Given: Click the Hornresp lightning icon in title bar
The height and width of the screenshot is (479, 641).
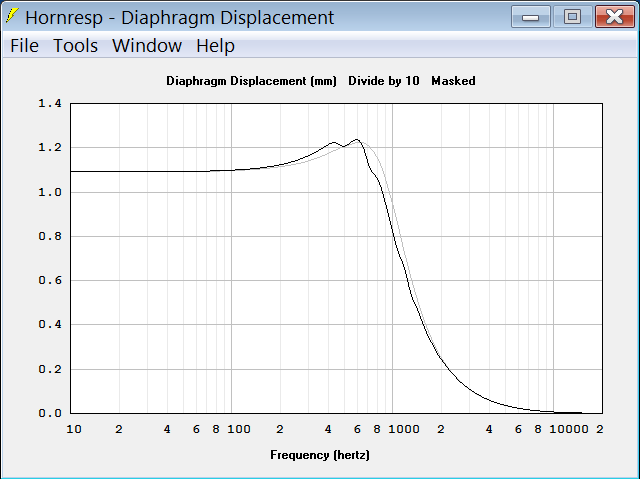Looking at the screenshot, I should point(12,16).
